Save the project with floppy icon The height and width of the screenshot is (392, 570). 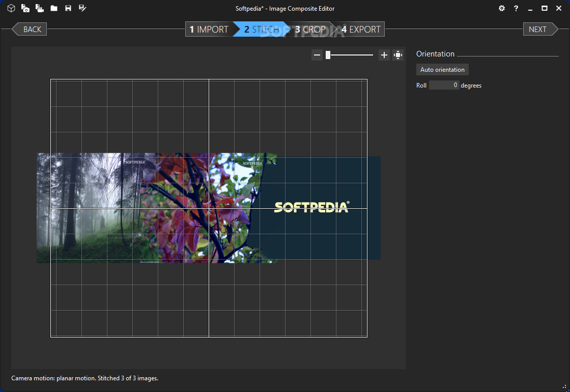tap(68, 8)
